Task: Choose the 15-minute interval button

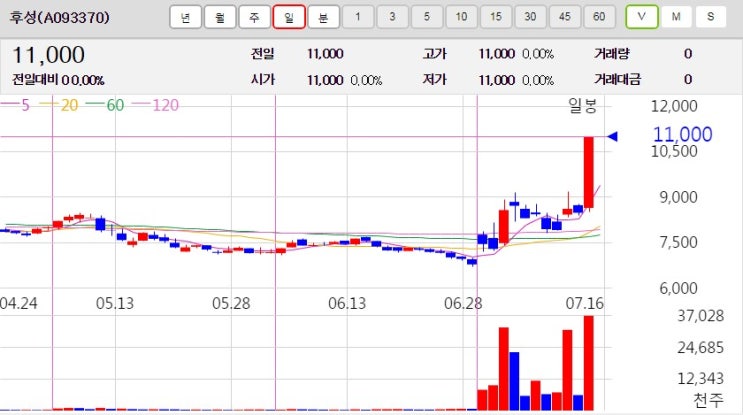Action: point(496,17)
